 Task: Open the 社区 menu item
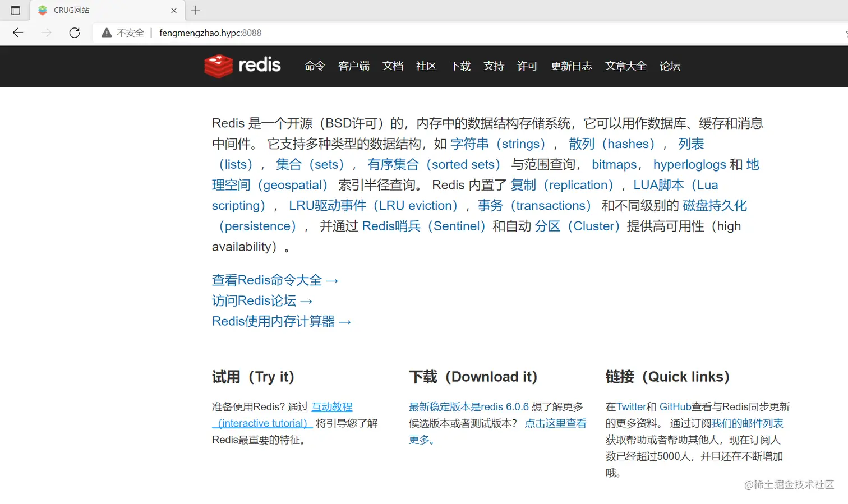pos(426,66)
